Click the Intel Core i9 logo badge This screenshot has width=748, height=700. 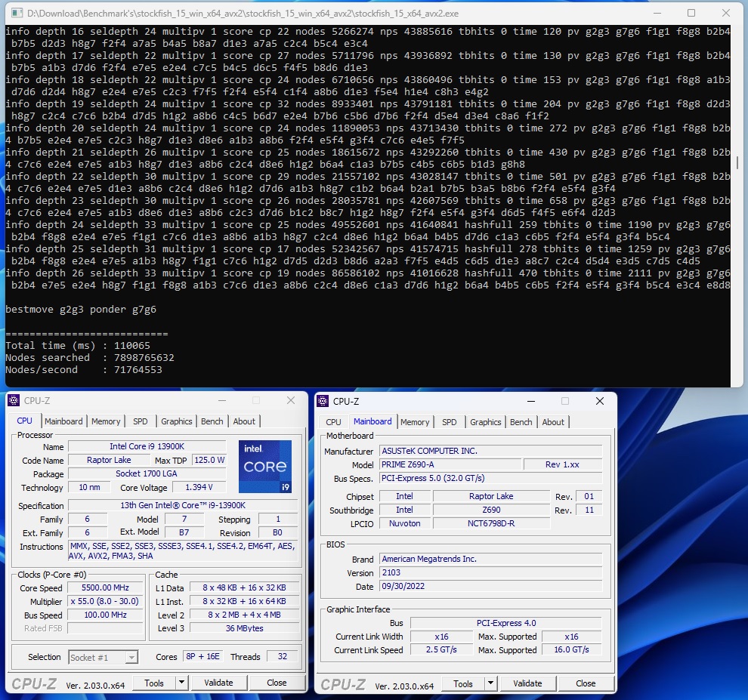coord(264,467)
